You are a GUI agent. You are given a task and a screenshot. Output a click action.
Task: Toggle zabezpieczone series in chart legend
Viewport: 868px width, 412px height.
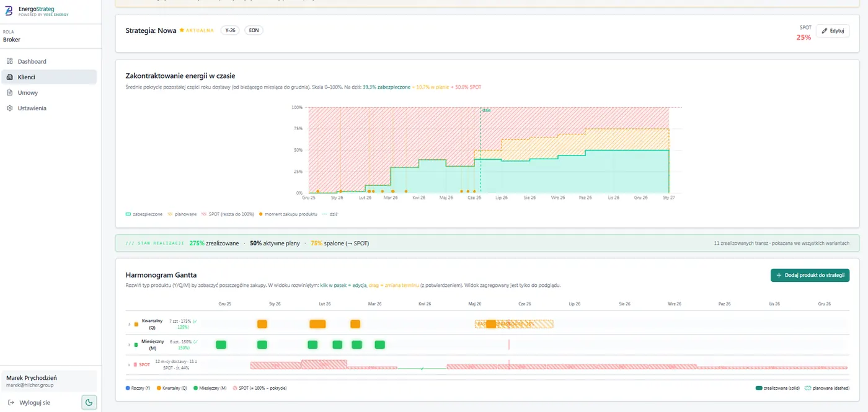[144, 214]
